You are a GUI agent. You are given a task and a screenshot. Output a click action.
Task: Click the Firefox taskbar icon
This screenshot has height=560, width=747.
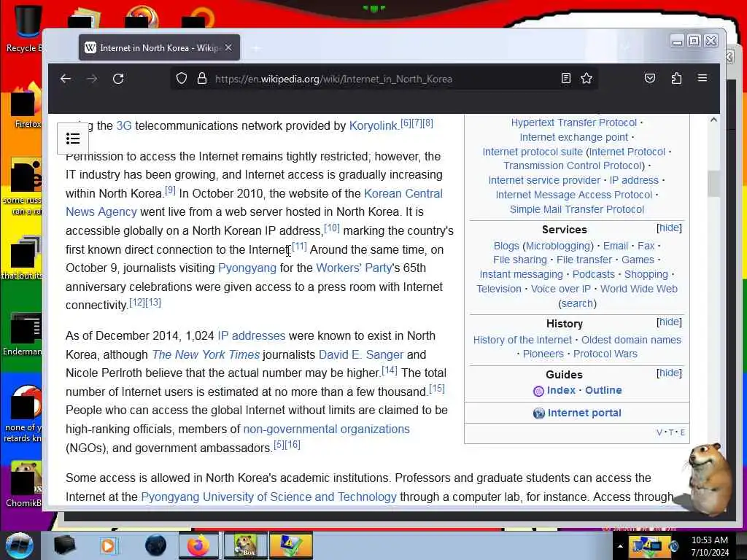198,545
